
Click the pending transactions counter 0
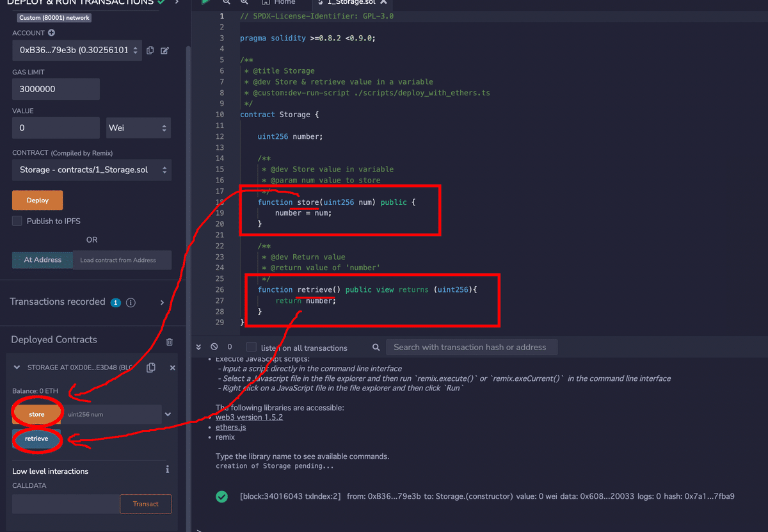pos(230,346)
